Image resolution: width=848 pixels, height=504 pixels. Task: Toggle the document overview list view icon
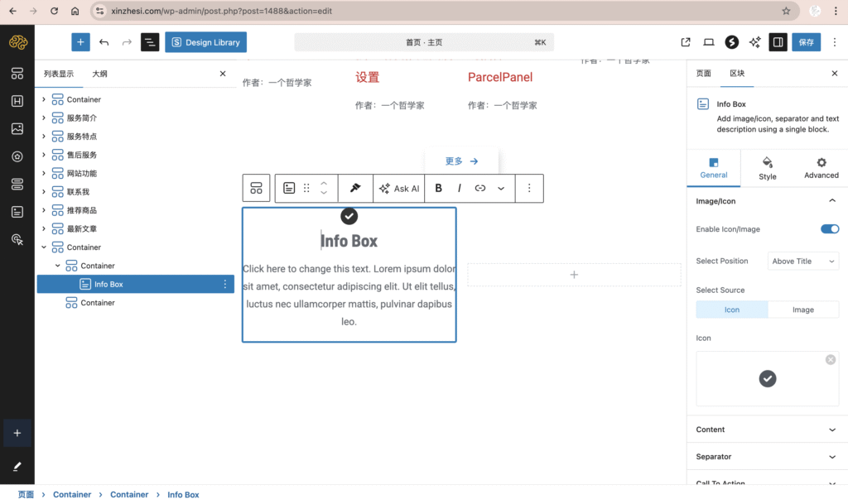(150, 42)
